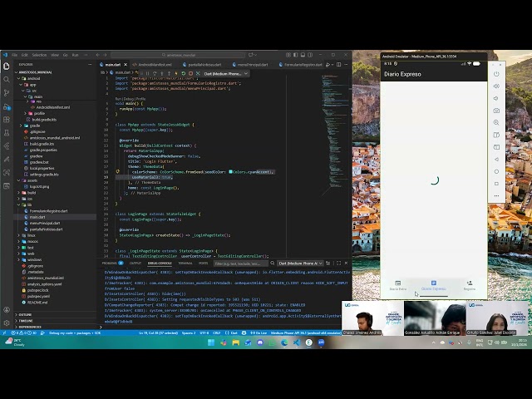Open the Run and Debug view
Screen dimensions: 532x399
tap(7, 106)
